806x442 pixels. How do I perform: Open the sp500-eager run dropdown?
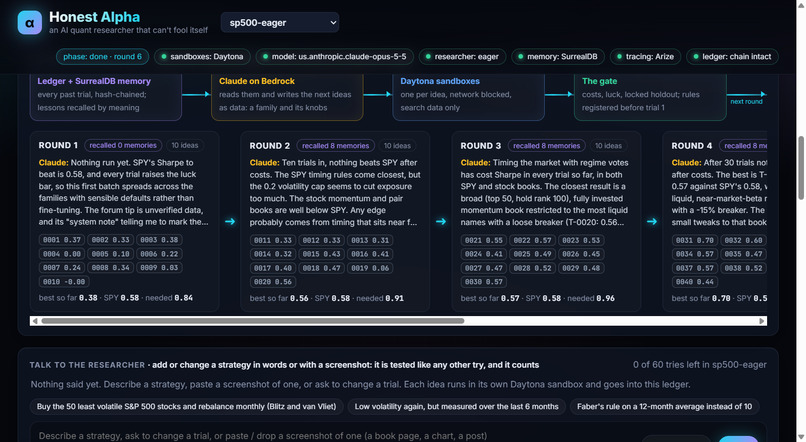(280, 23)
